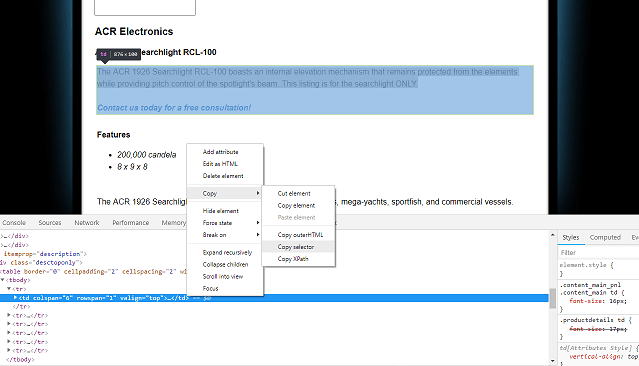Switch to the Sources tab
The image size is (639, 366).
tap(50, 223)
